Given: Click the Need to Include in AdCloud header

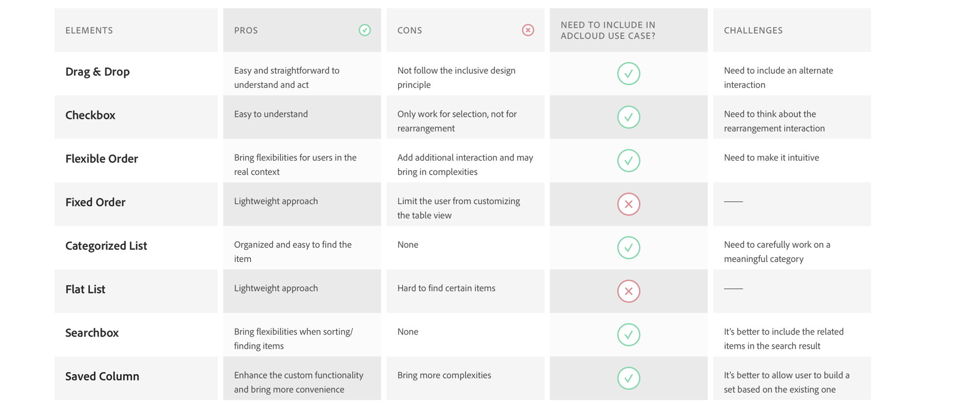Looking at the screenshot, I should (608, 30).
